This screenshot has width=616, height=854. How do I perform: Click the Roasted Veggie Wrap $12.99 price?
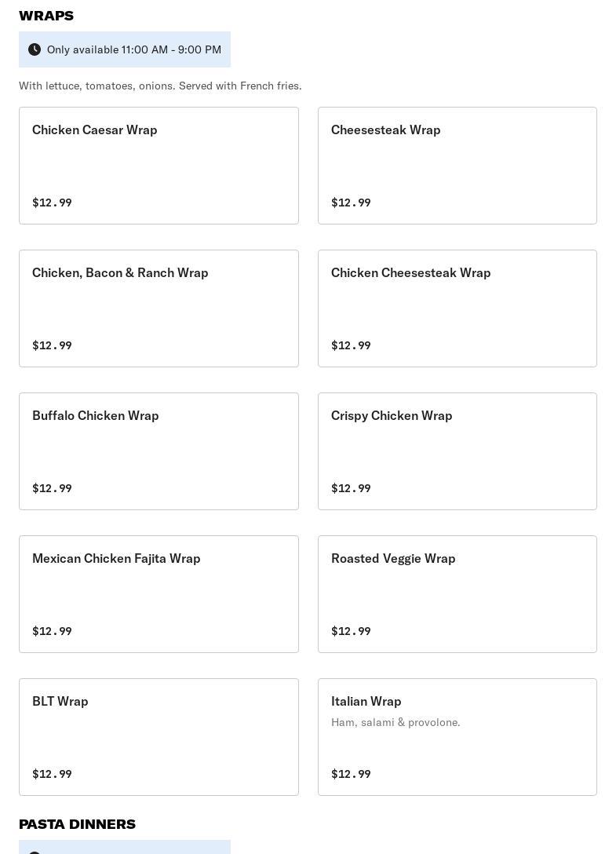(x=351, y=631)
